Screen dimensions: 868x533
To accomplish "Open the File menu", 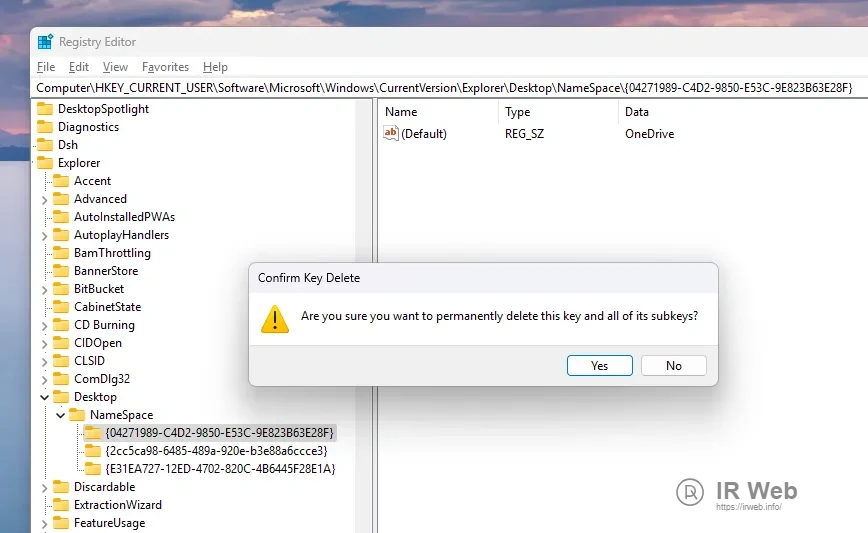I will (46, 67).
